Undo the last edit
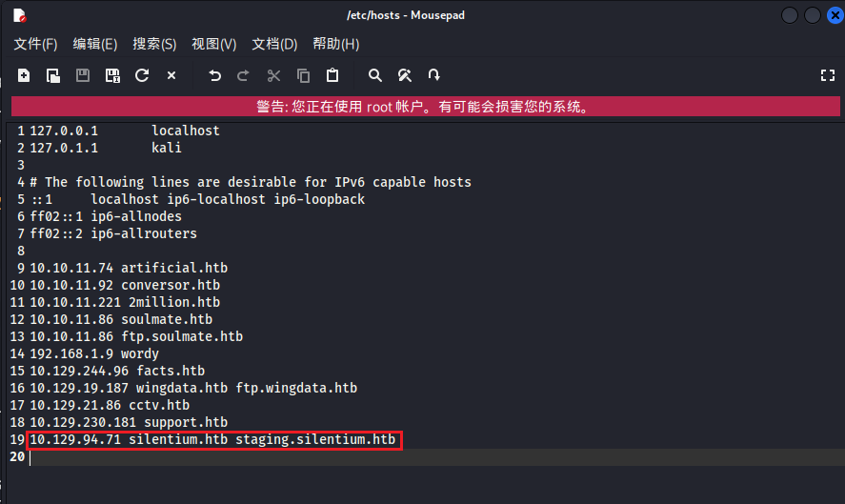The image size is (845, 504). click(214, 75)
